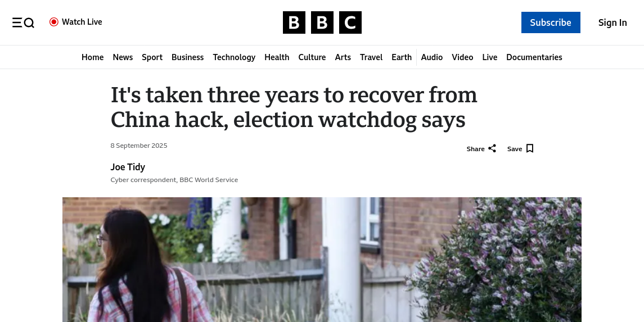
Task: Open author Joe Tidy's page
Action: pyautogui.click(x=128, y=167)
